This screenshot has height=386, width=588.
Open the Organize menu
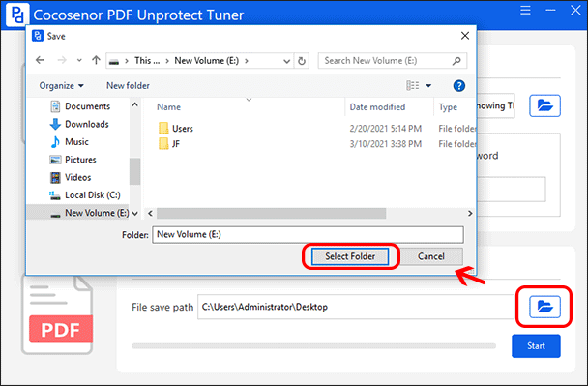[x=61, y=85]
